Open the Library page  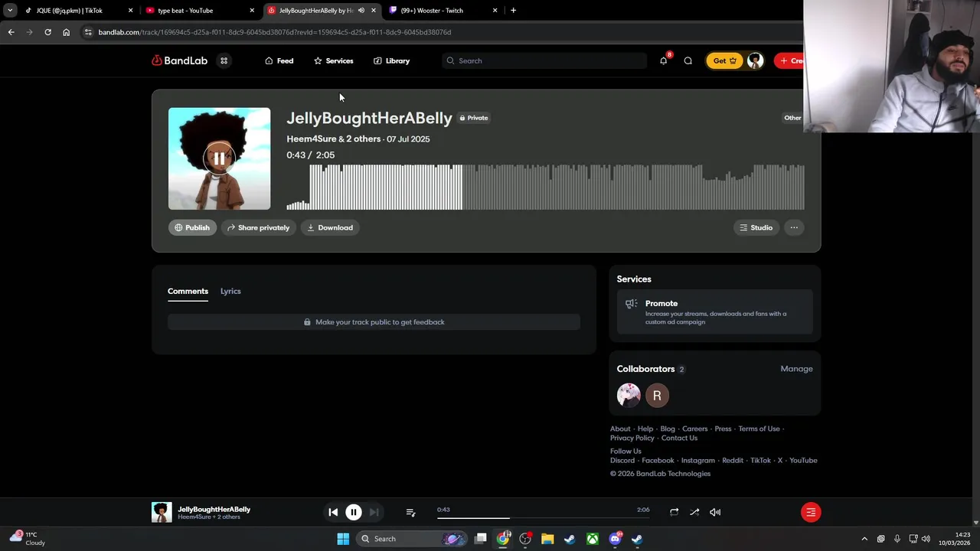[391, 60]
